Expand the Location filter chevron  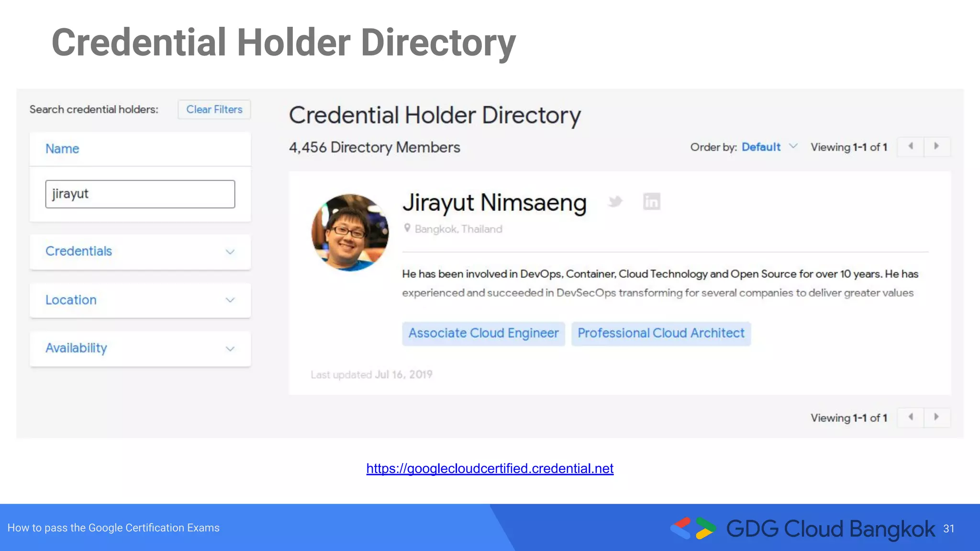(x=230, y=300)
